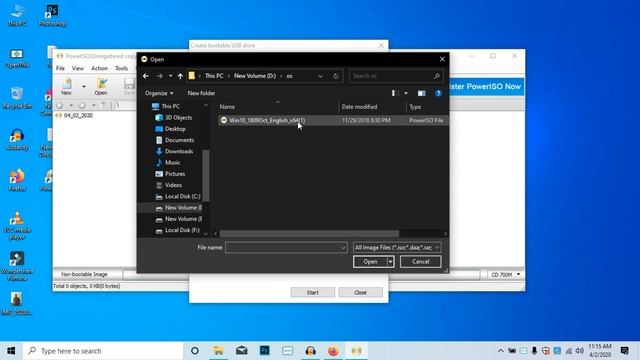Open view options dropdown arrow
The image size is (640, 360).
tap(406, 93)
